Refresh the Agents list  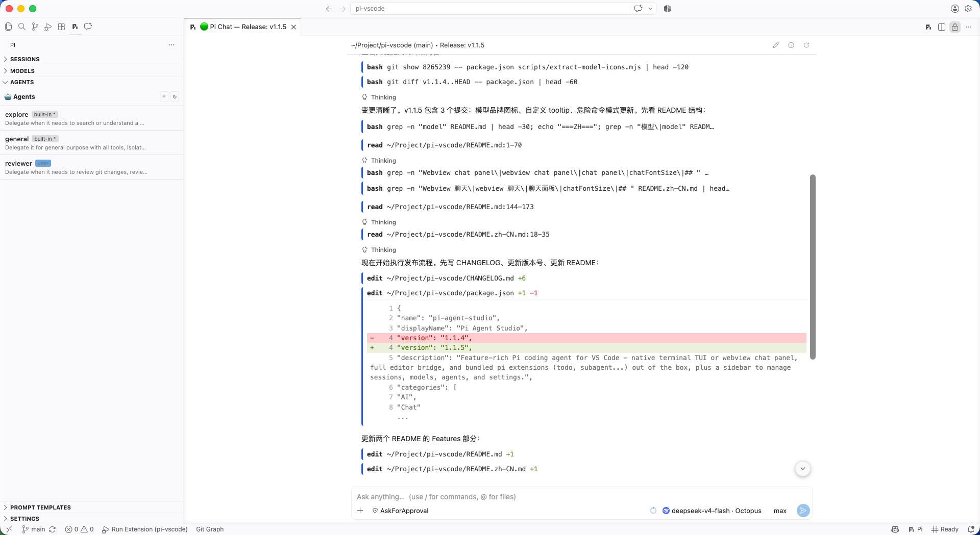[x=175, y=96]
